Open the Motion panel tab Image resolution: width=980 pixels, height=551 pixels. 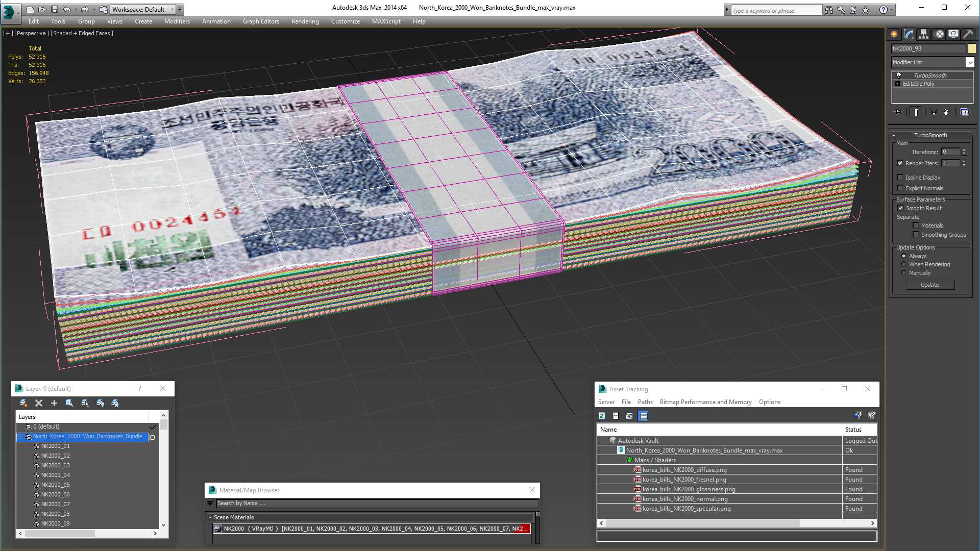coord(939,34)
